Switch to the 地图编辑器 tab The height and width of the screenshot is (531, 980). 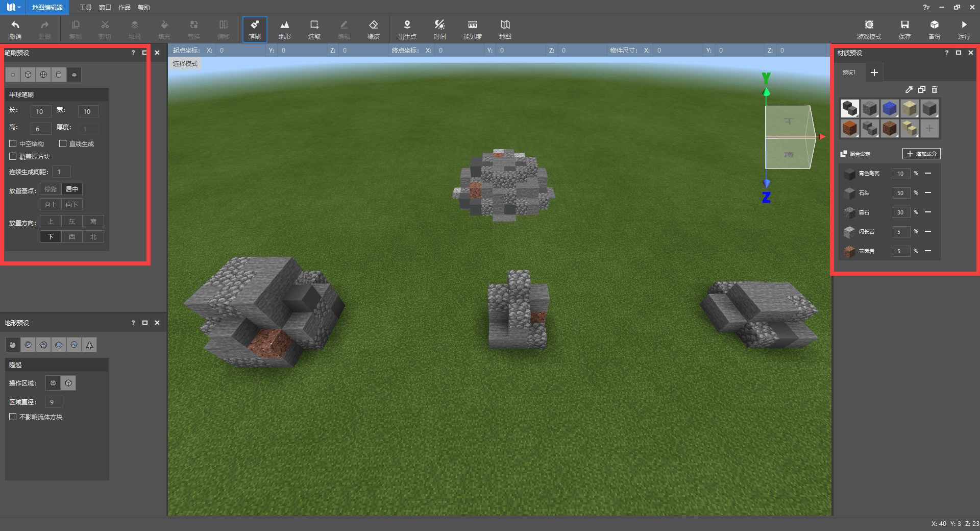pos(47,8)
